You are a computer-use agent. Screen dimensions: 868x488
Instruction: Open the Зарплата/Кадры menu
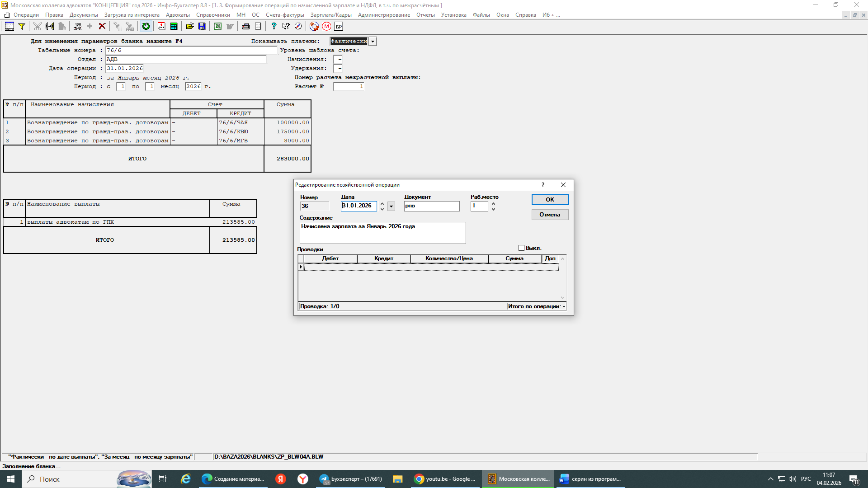coord(330,15)
